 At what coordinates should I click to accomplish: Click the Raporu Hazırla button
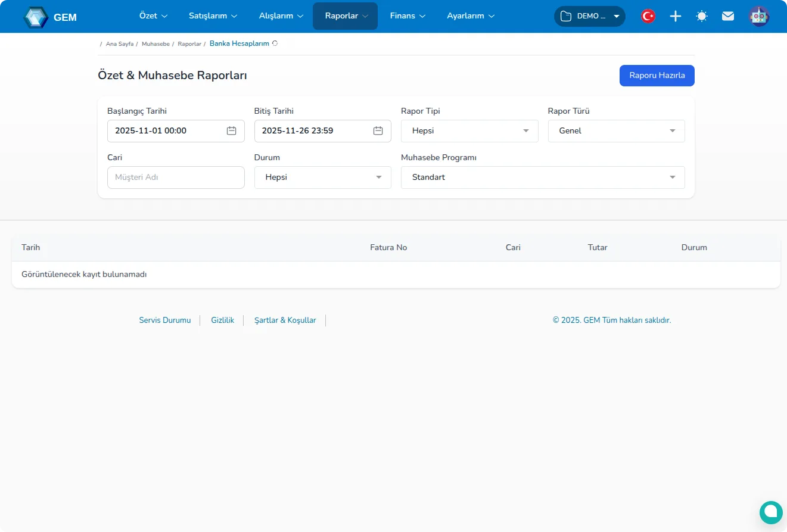point(657,76)
